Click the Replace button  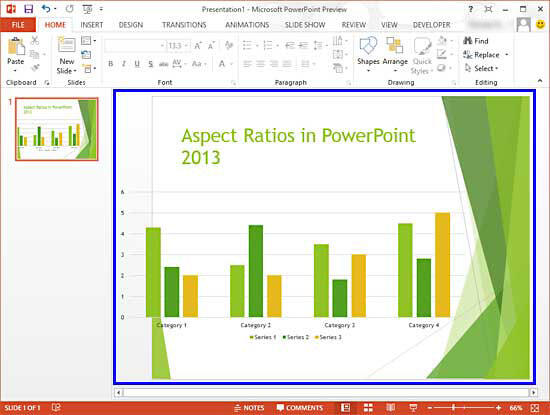coord(481,55)
